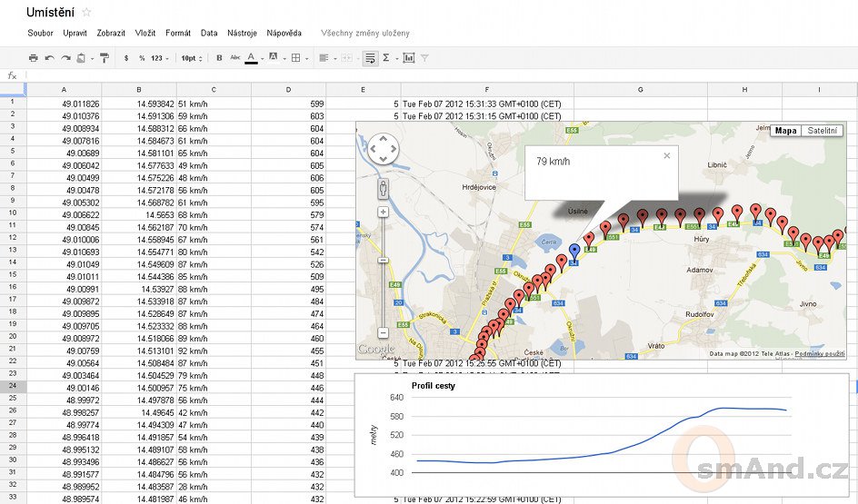
Task: Click the formula bar input
Action: click(441, 75)
